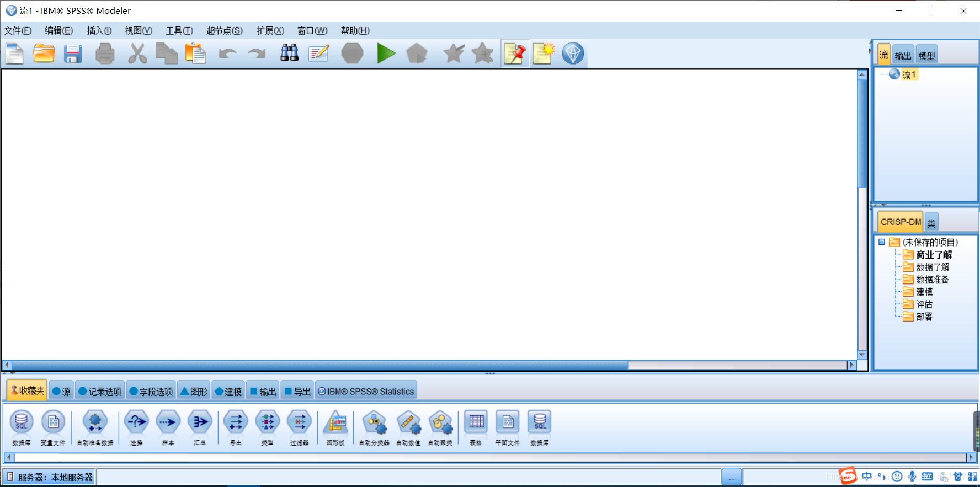Switch to the 输出 manager tab
The image size is (980, 487).
coord(903,55)
